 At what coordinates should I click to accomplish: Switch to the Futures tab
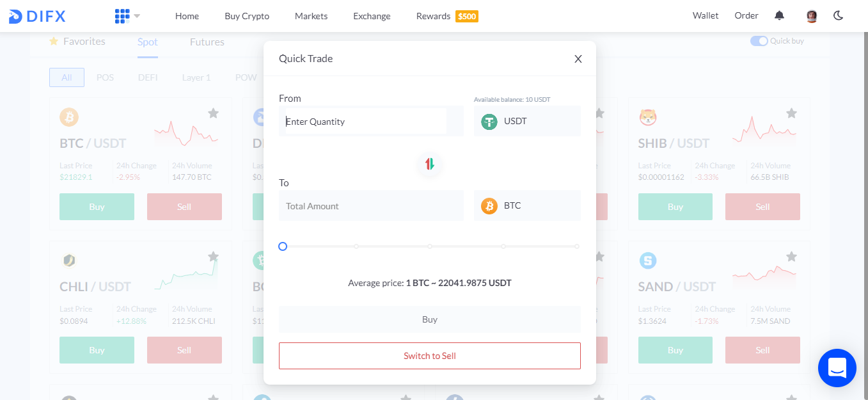[207, 42]
